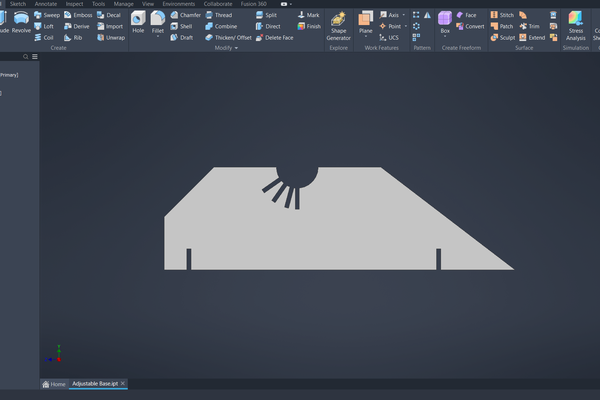Viewport: 600px width, 400px height.
Task: Select the freeform Face tool
Action: click(466, 15)
